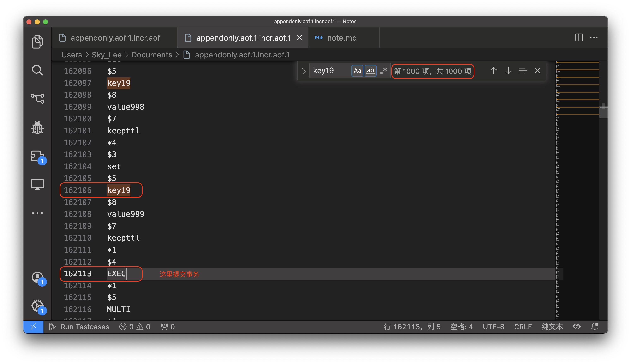Click CRLF end-of-line selector in status bar

[523, 327]
